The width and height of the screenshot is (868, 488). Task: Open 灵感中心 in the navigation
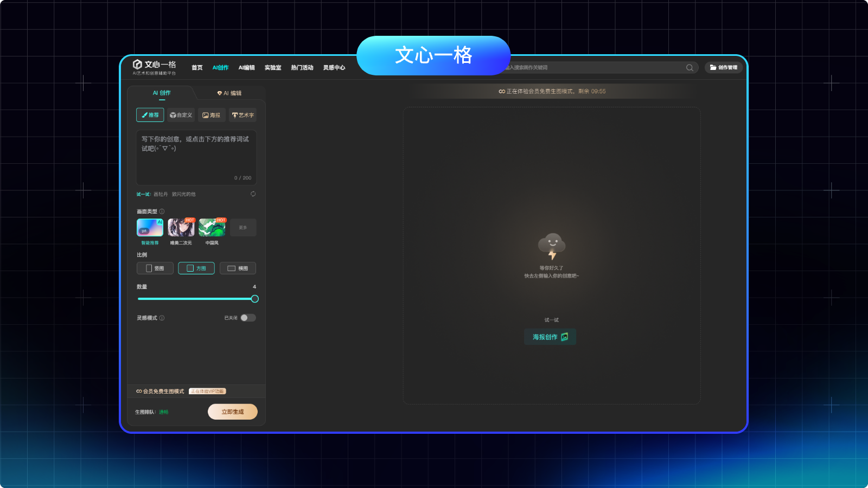(x=334, y=68)
